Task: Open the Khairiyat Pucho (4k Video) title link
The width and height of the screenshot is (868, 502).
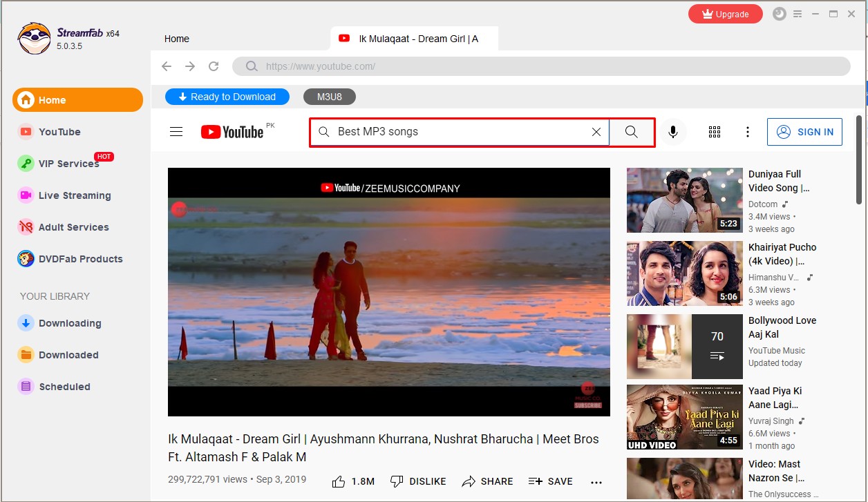Action: point(782,254)
